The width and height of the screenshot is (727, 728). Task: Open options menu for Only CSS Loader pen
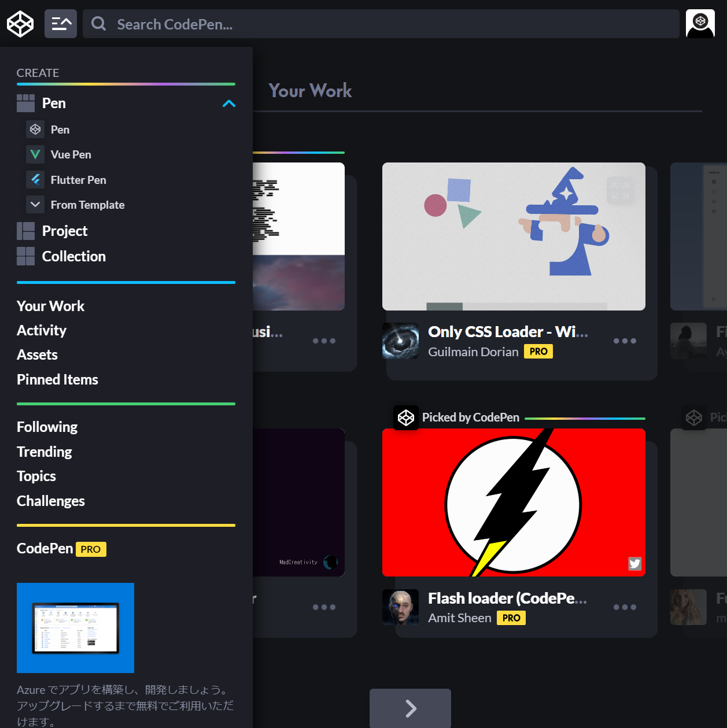(625, 341)
